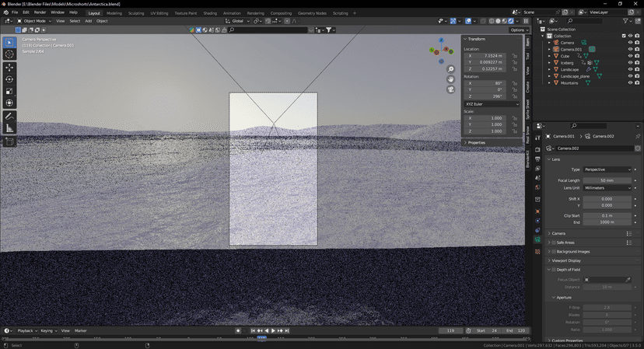
Task: Toggle camera view with the camera gizmo
Action: (x=450, y=89)
